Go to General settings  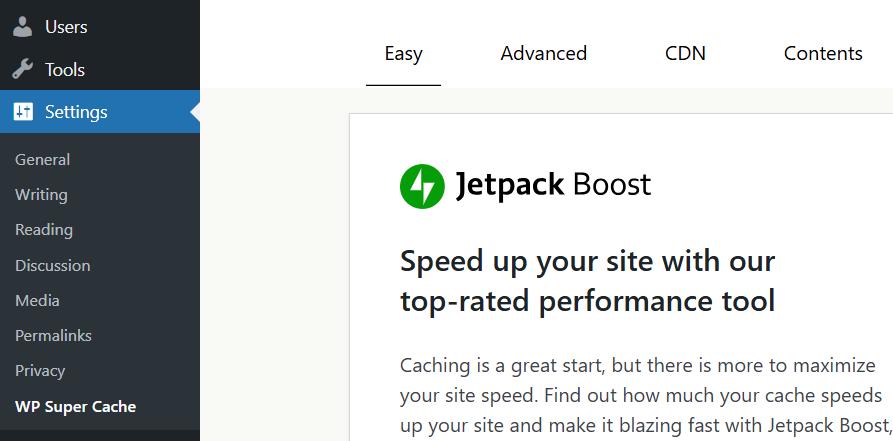click(x=42, y=160)
